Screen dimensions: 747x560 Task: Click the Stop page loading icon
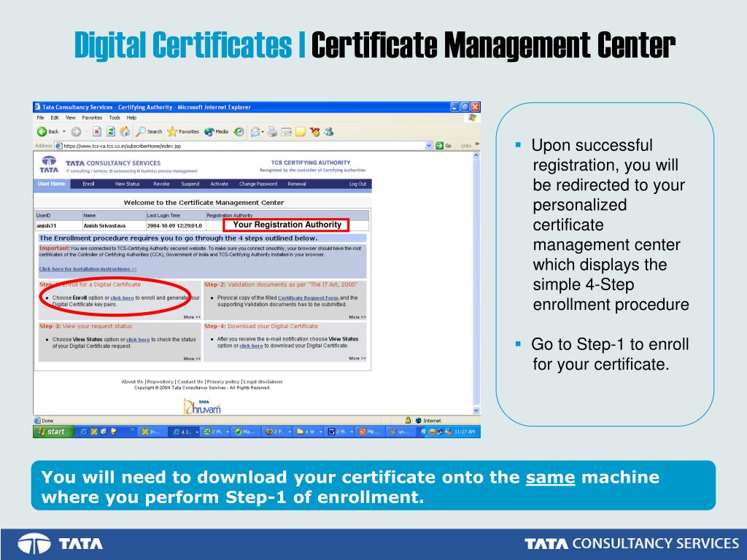point(97,131)
